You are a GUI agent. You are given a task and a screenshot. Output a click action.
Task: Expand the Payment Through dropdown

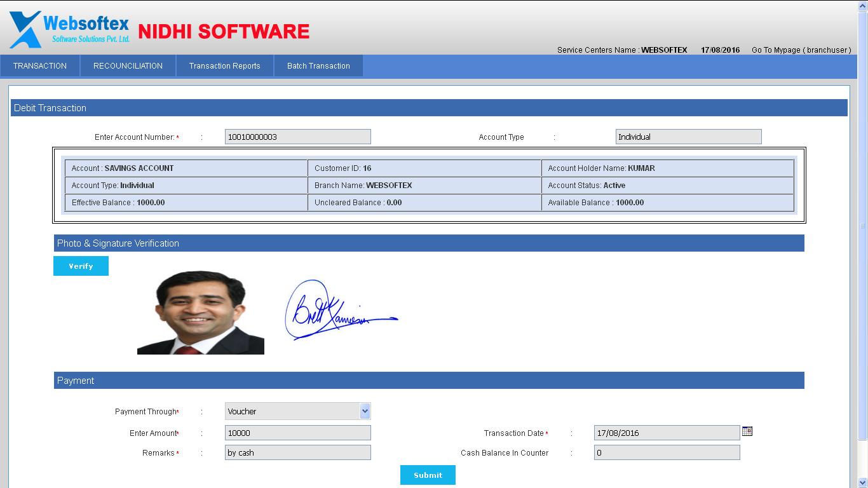pos(365,411)
